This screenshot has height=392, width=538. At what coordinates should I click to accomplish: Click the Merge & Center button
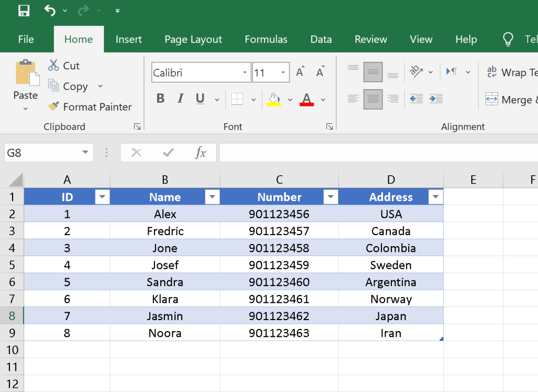pos(511,100)
